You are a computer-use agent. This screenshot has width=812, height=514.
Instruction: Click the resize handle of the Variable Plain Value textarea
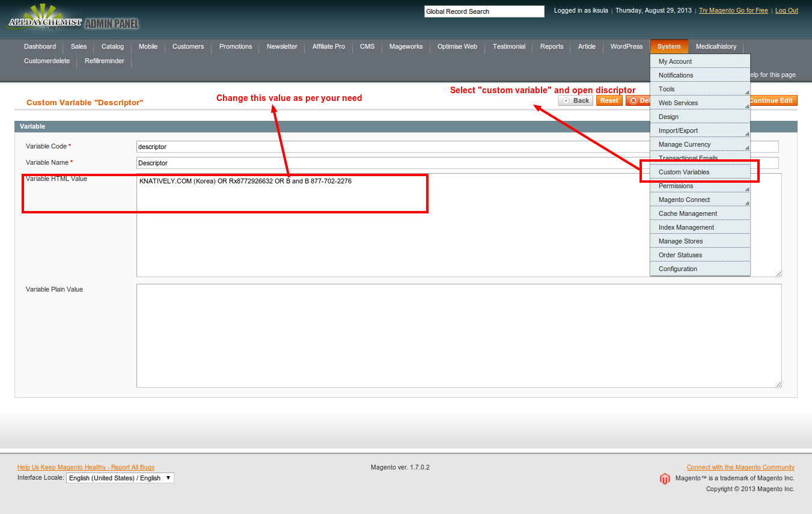pyautogui.click(x=778, y=384)
